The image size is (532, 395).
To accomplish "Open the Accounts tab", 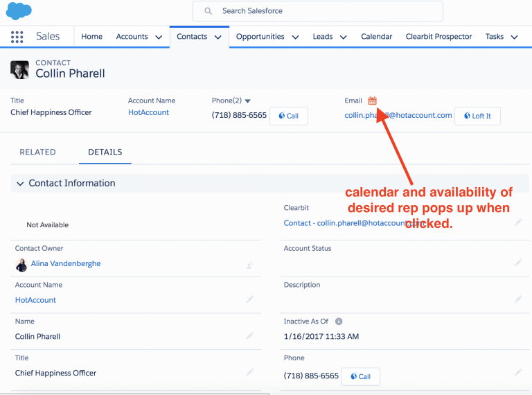I will [x=132, y=36].
